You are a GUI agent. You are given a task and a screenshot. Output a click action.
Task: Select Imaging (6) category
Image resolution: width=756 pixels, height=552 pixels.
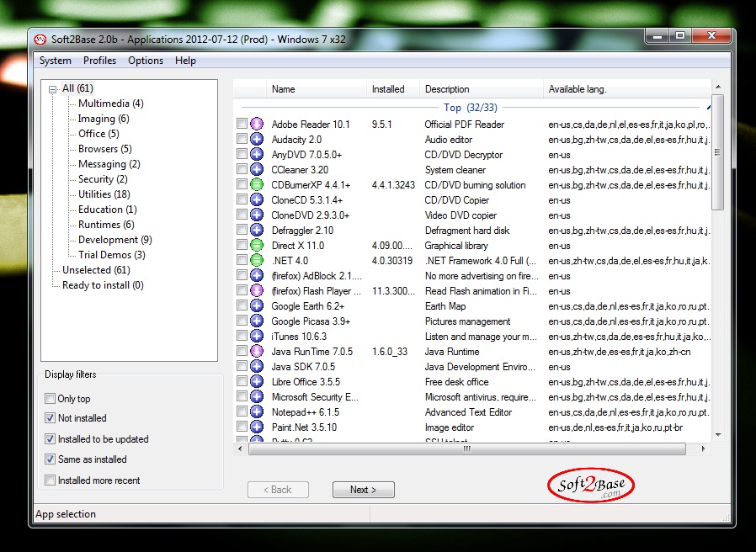click(x=104, y=119)
